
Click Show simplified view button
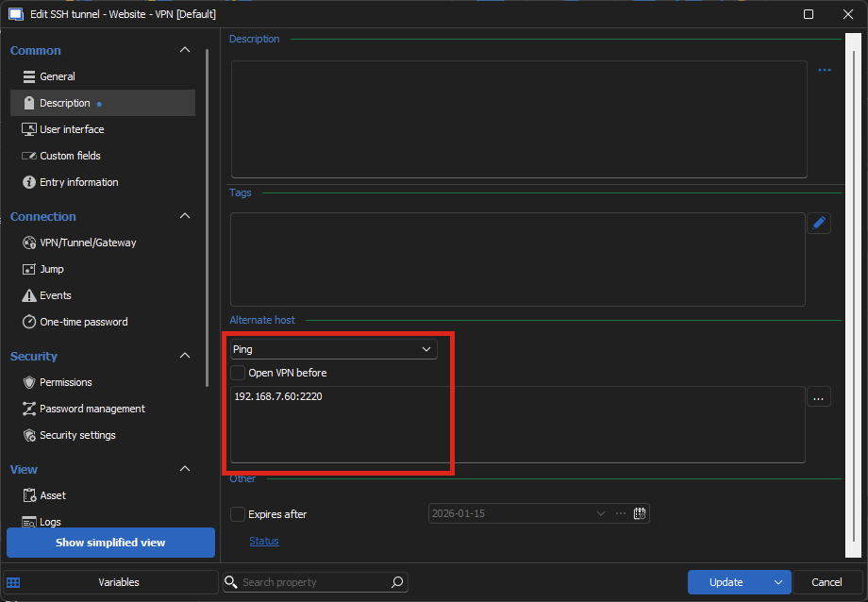(110, 543)
